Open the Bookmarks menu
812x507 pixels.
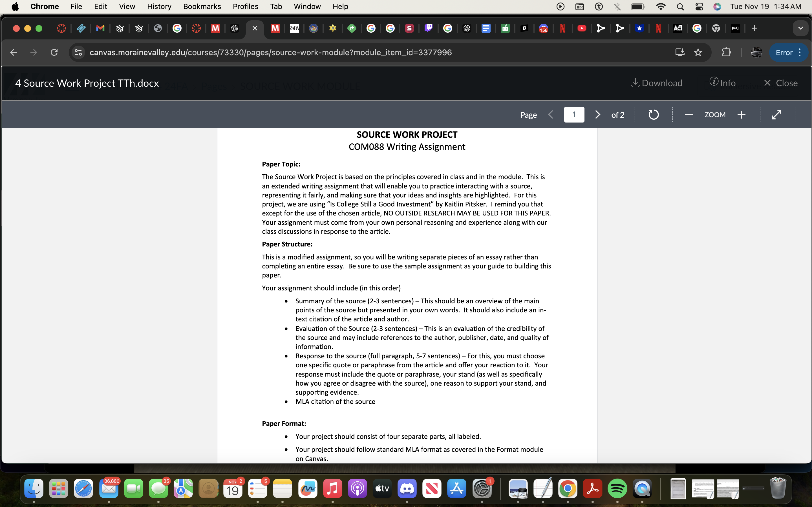pyautogui.click(x=202, y=6)
